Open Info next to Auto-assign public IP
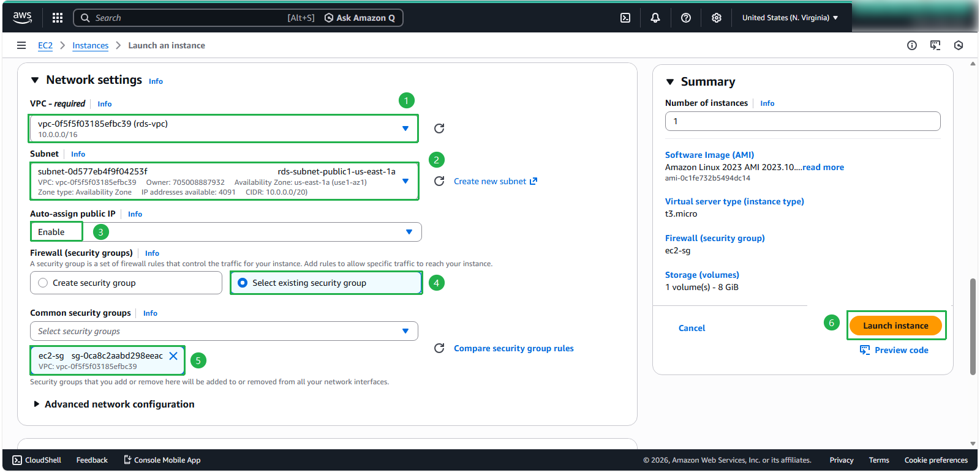The height and width of the screenshot is (473, 980). pyautogui.click(x=135, y=214)
